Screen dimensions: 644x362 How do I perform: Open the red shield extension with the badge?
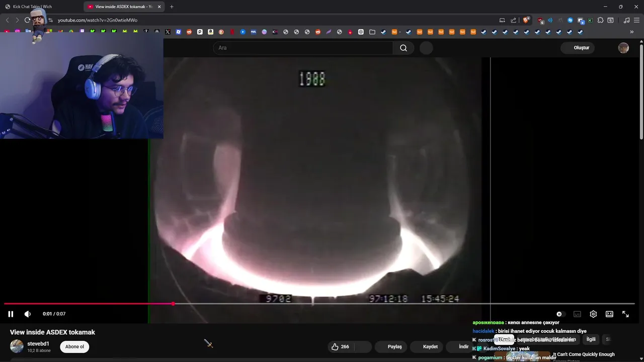point(540,21)
